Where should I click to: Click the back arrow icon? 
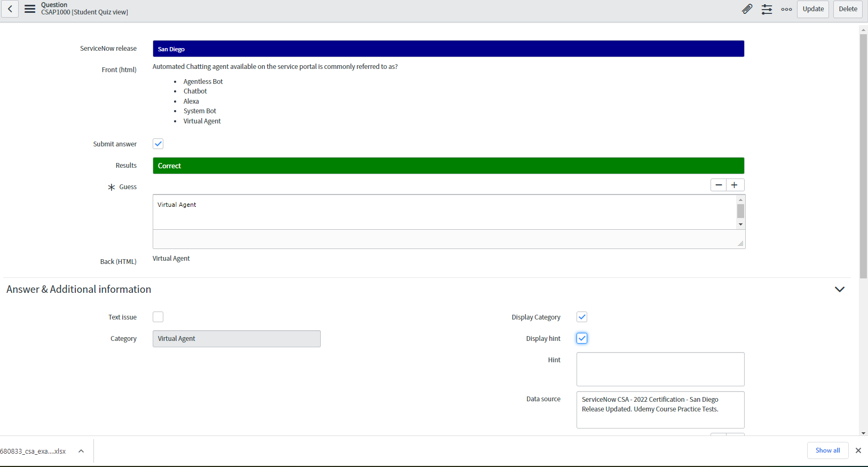coord(10,9)
